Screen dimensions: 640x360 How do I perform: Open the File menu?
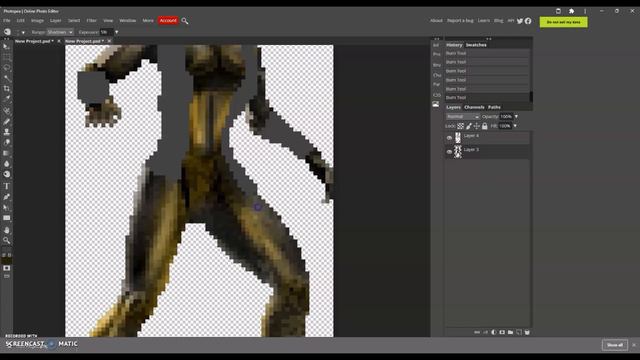[x=7, y=20]
